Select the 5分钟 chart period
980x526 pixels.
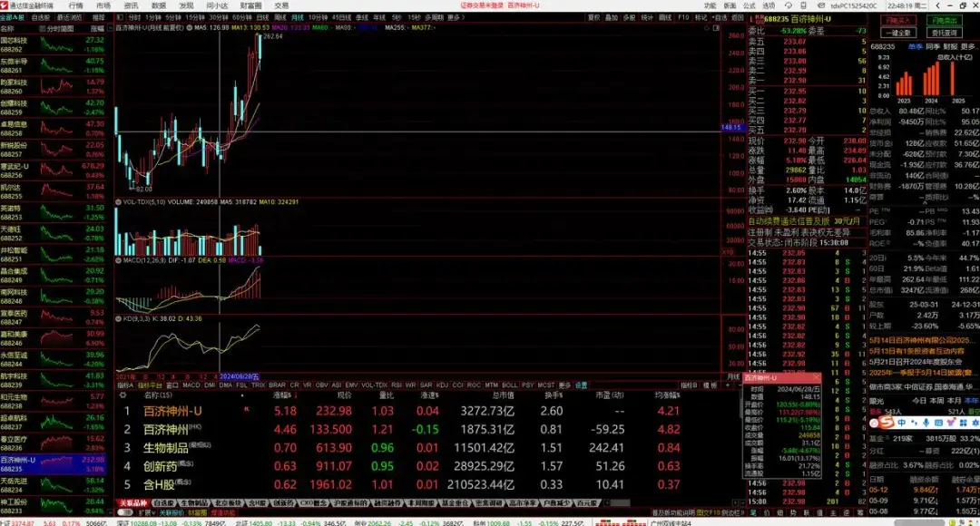(173, 17)
